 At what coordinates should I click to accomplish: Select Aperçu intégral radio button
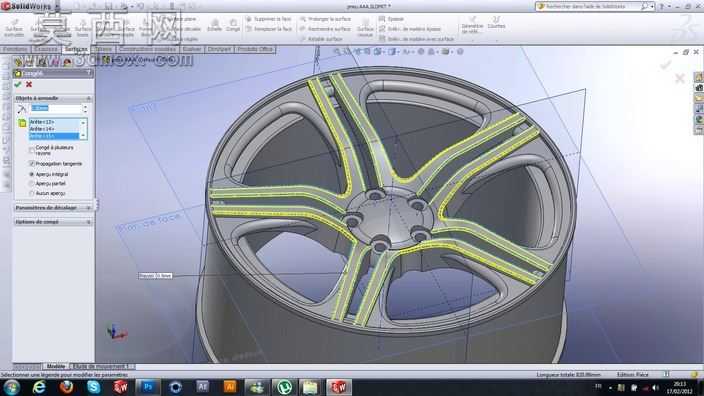(x=31, y=174)
